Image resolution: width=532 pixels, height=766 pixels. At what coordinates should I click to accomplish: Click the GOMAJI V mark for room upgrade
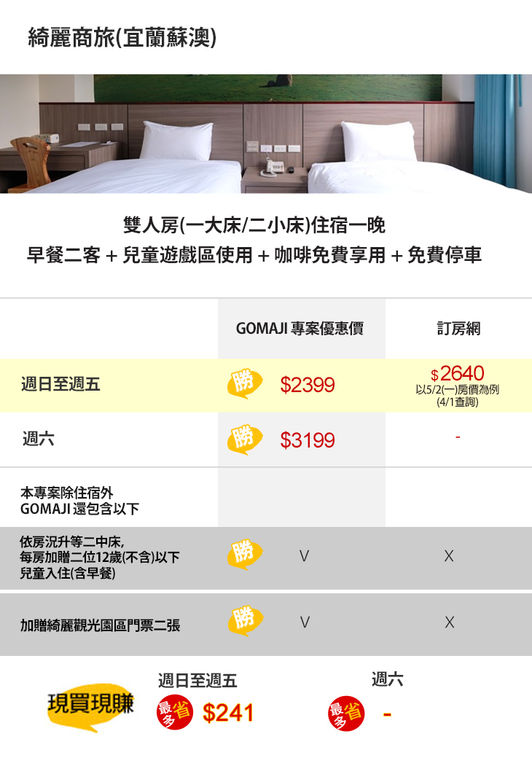(x=304, y=556)
